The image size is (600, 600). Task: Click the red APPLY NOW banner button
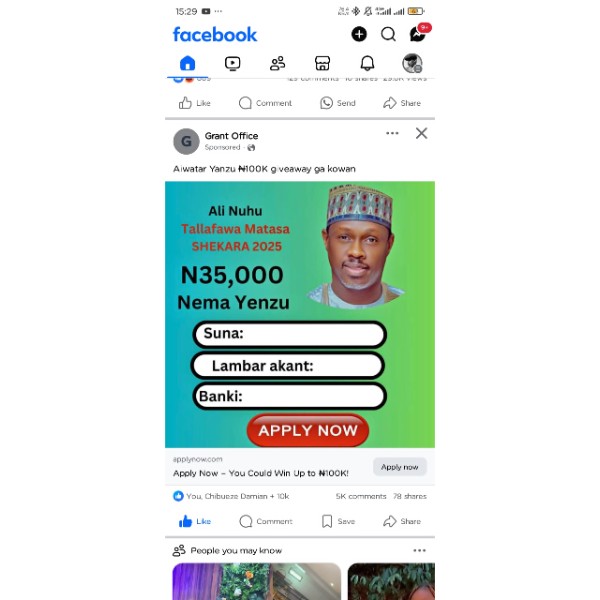308,430
